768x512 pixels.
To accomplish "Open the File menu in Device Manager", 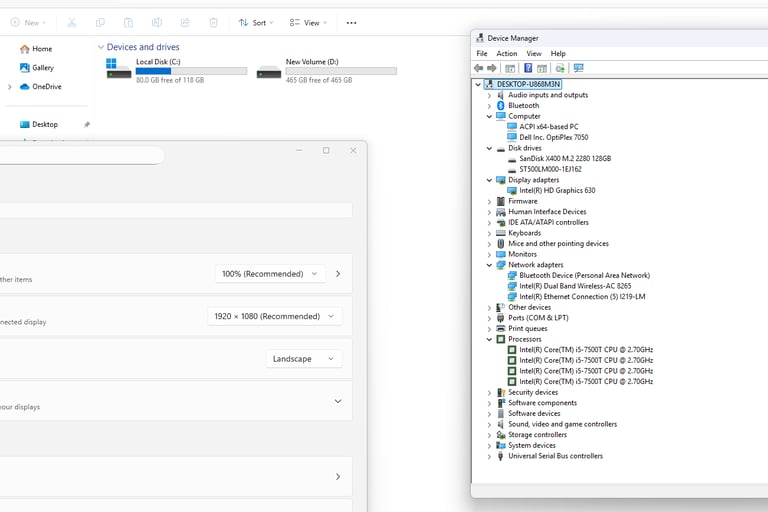I will click(x=482, y=53).
